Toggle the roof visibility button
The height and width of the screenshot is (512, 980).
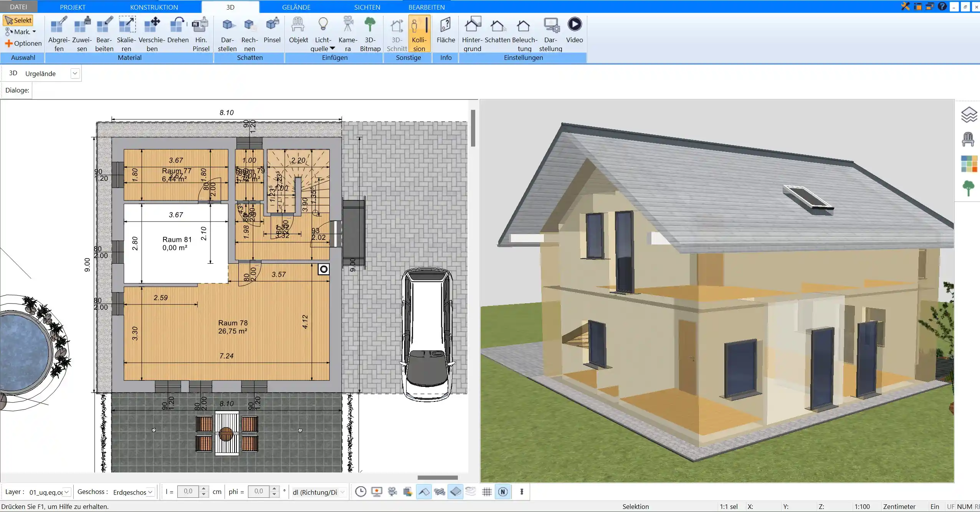pyautogui.click(x=424, y=492)
